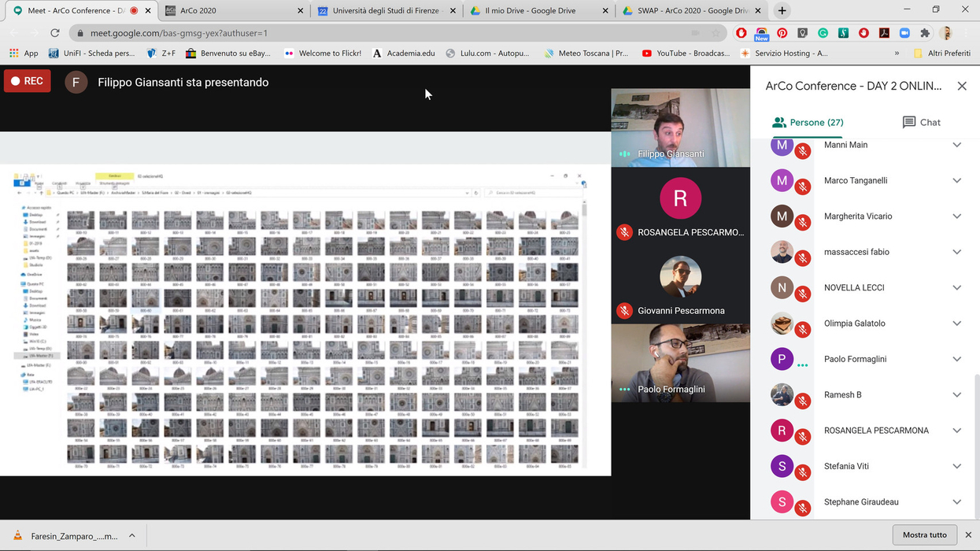The width and height of the screenshot is (980, 551).
Task: Expand options for Olimpia Galatolo
Action: (x=956, y=324)
